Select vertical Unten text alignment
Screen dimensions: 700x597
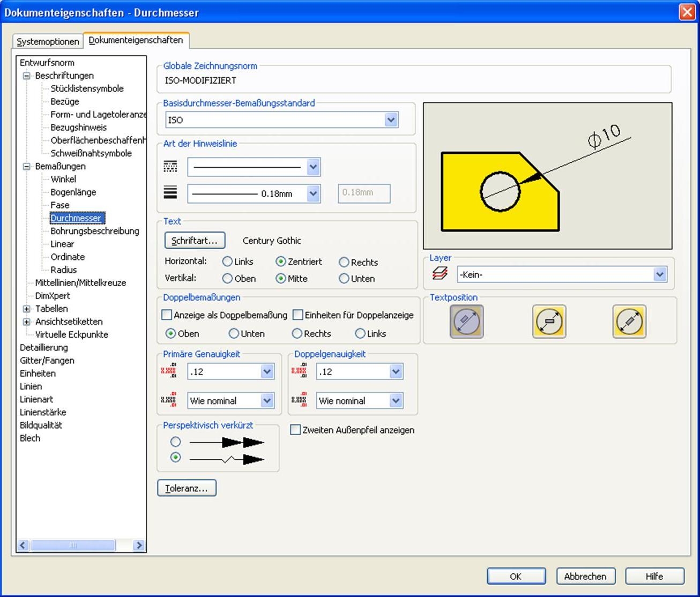tap(344, 279)
